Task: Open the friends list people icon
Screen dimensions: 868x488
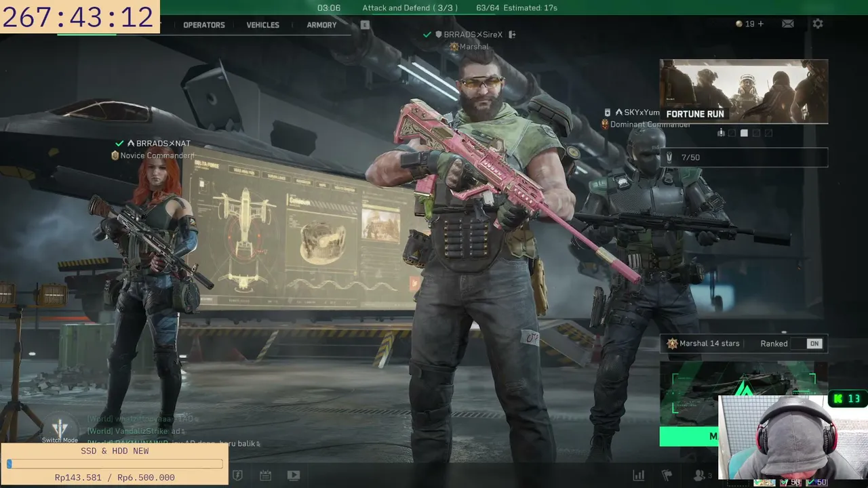Action: coord(698,475)
